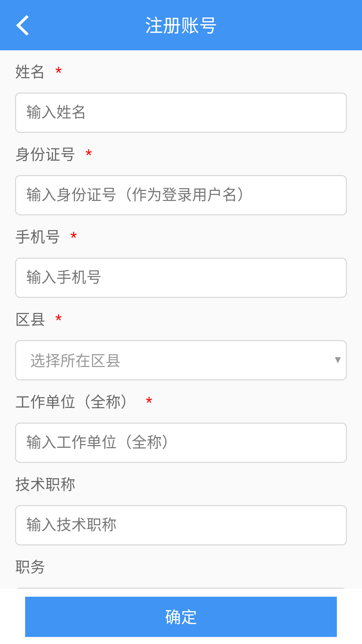362x644 pixels.
Task: Click the 区县 dropdown arrow triangle
Action: coord(338,360)
